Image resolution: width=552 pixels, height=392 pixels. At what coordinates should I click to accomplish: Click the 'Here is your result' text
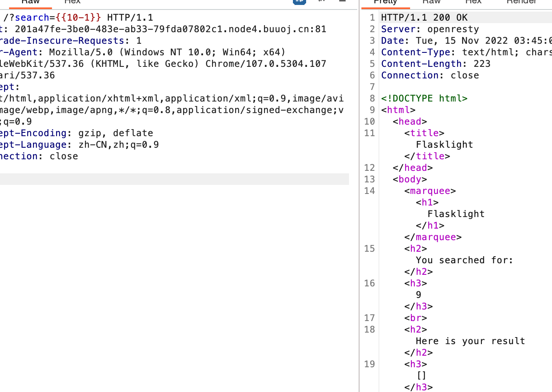click(470, 341)
